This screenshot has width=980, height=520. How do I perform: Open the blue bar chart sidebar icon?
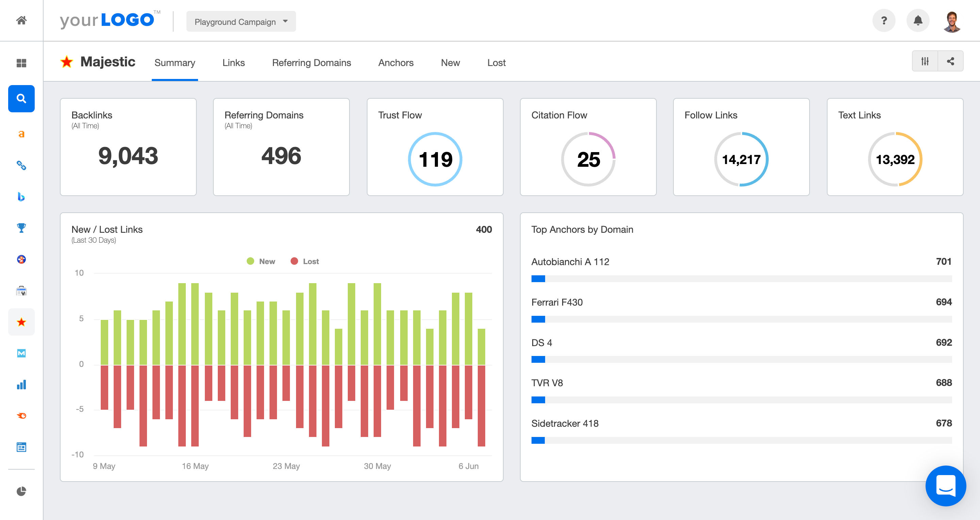(x=21, y=385)
